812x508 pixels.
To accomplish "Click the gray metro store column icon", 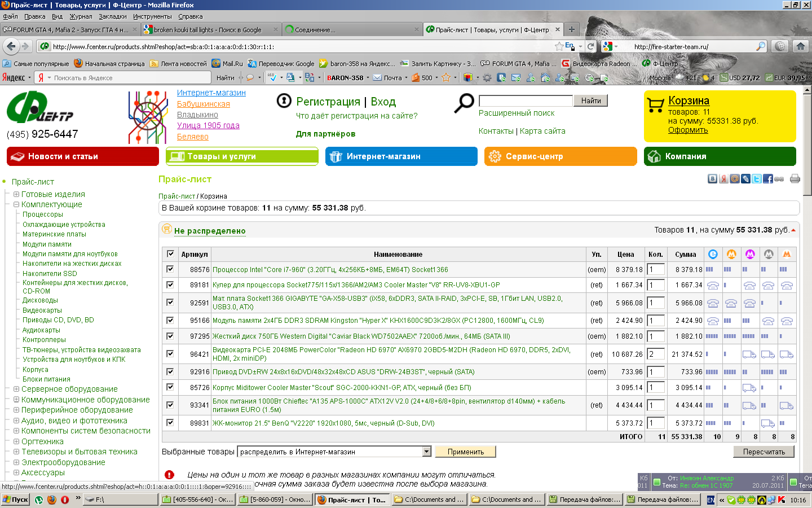I will tap(768, 255).
